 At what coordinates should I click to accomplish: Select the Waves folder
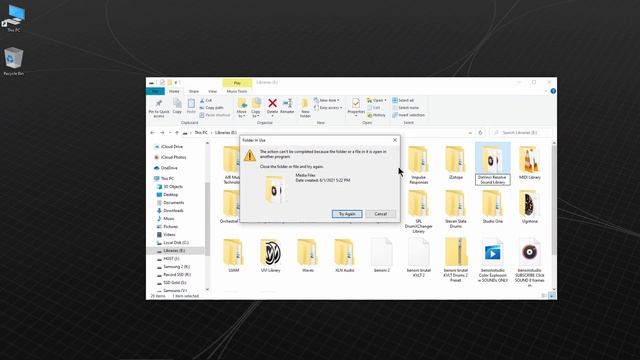pyautogui.click(x=307, y=255)
